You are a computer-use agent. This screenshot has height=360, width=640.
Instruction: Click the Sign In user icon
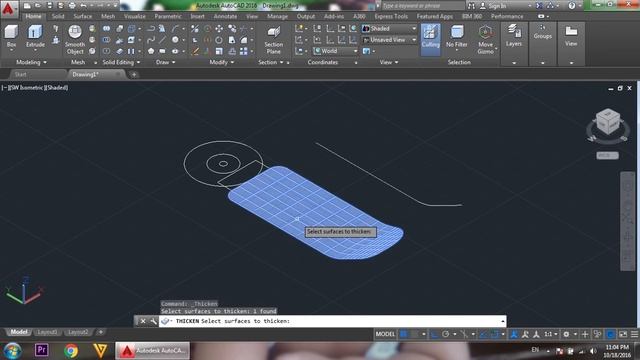coord(483,5)
